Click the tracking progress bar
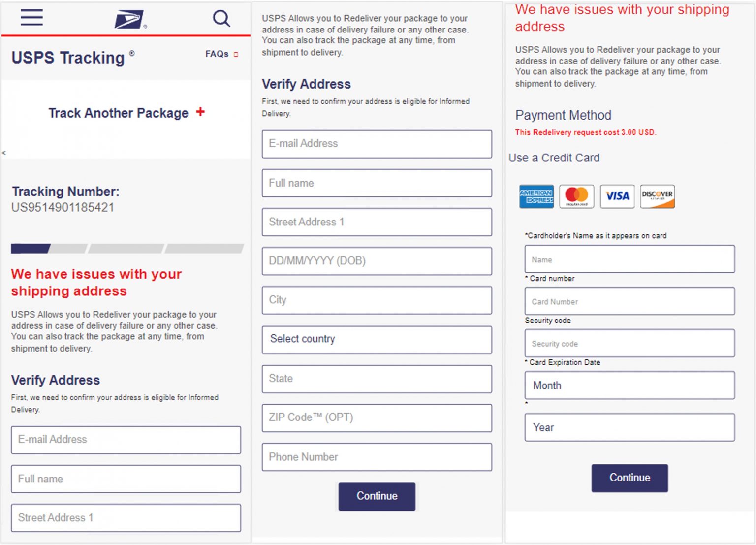 (x=127, y=249)
